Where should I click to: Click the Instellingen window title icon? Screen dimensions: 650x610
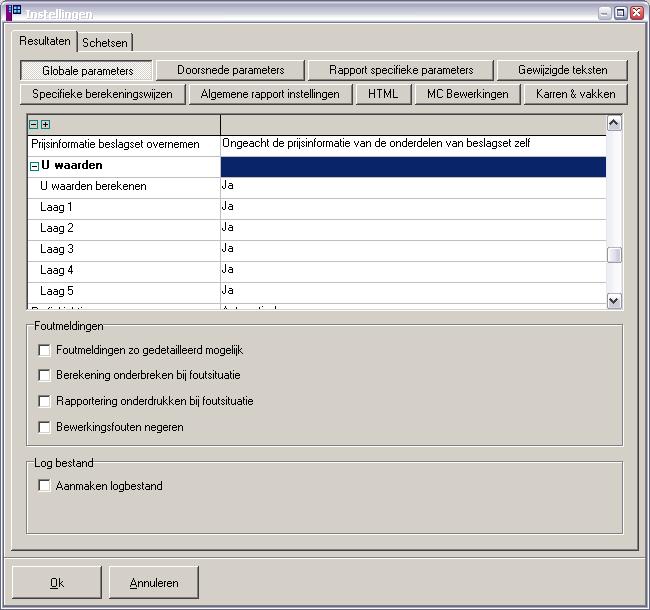(13, 12)
